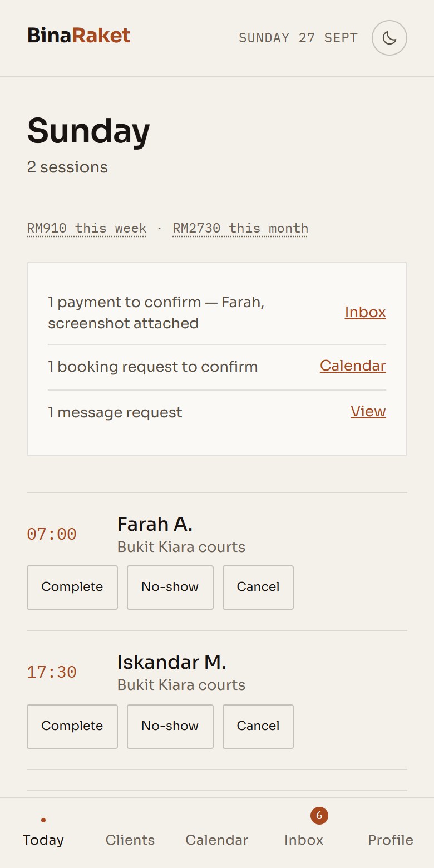Viewport: 434px width, 868px height.
Task: Open Farah A. session entry name
Action: [155, 524]
